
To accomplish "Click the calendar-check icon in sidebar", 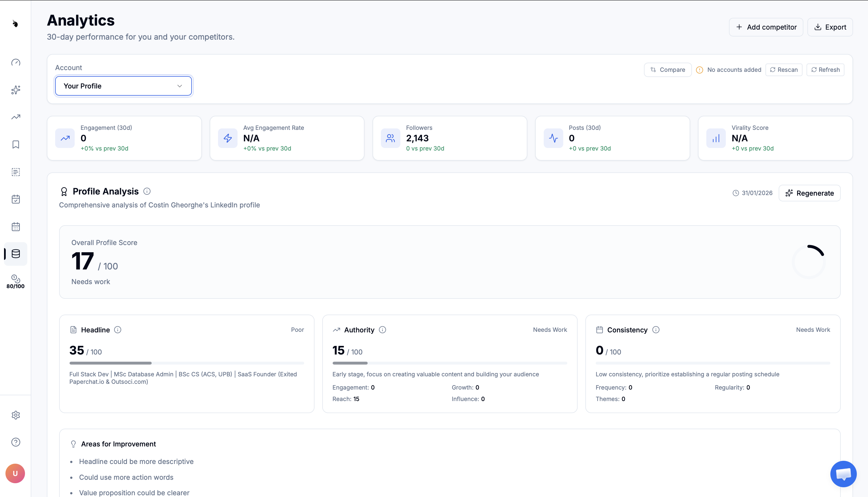I will pos(16,199).
